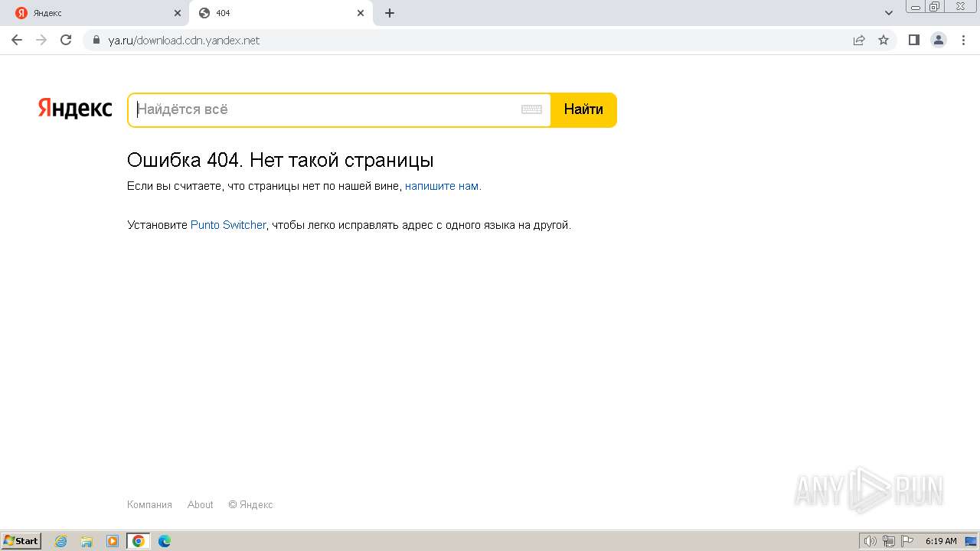980x551 pixels.
Task: Click the Яндекс logo
Action: click(x=75, y=109)
